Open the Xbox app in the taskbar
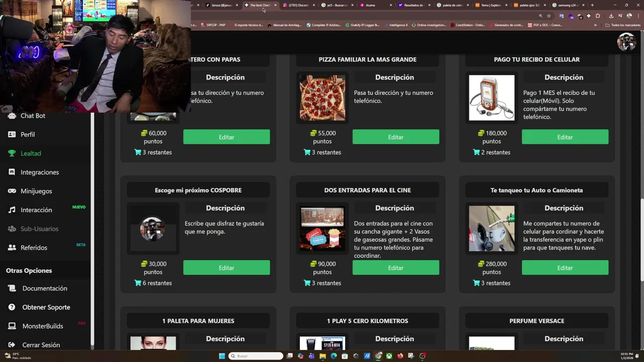This screenshot has height=362, width=644. coord(389,356)
